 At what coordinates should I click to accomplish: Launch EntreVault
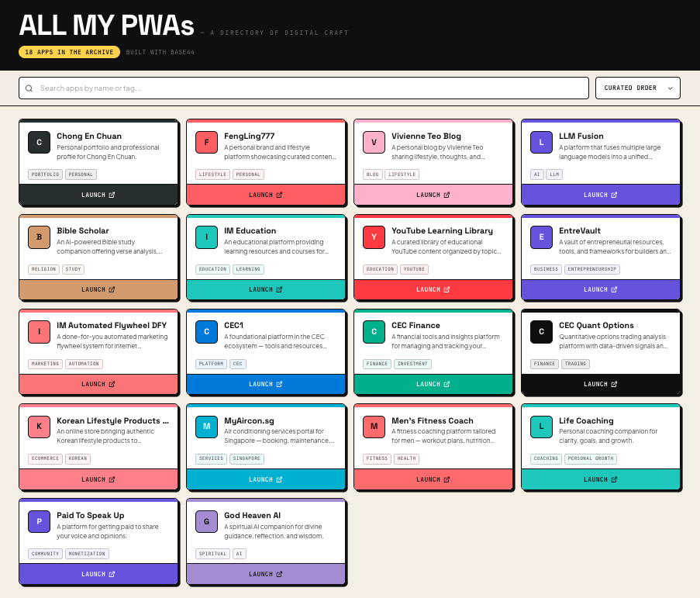point(601,289)
